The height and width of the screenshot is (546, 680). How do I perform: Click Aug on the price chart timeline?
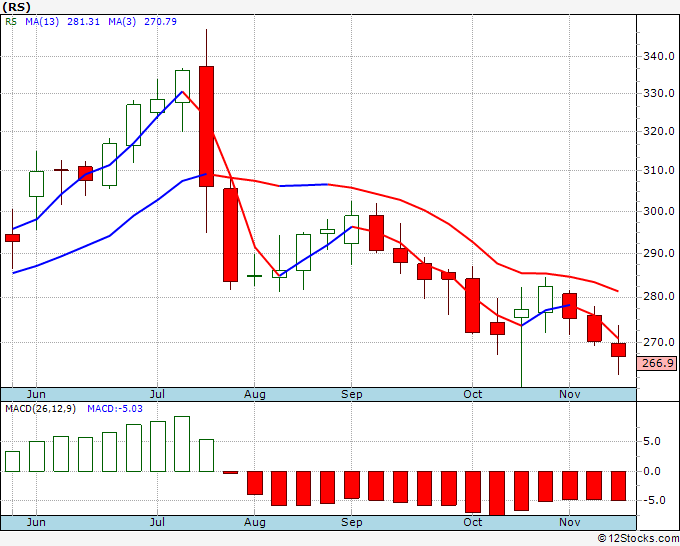(255, 394)
